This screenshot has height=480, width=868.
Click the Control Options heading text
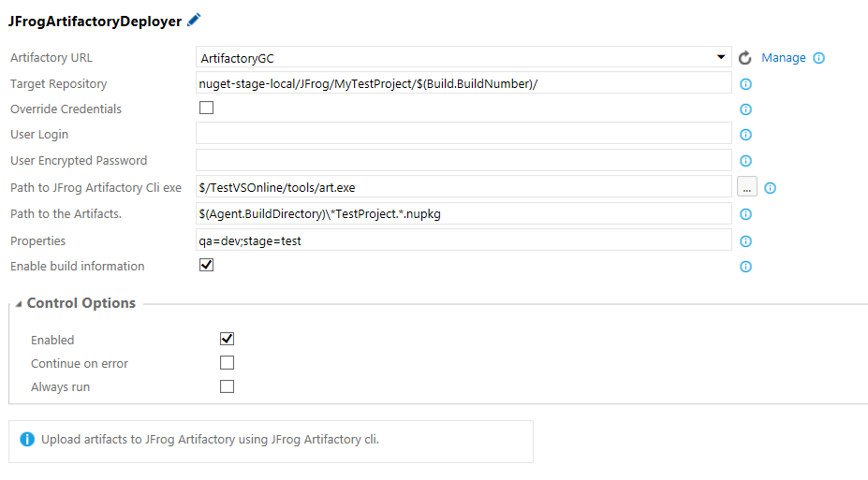tap(81, 303)
